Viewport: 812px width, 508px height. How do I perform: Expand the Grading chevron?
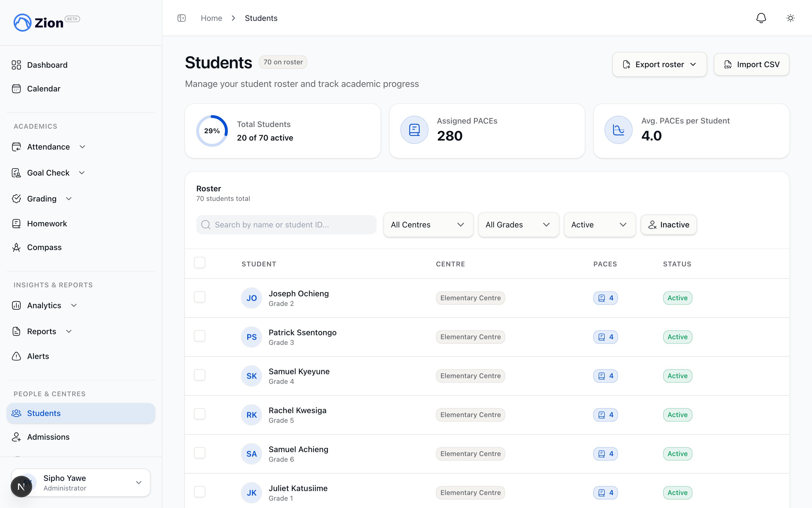click(x=69, y=199)
